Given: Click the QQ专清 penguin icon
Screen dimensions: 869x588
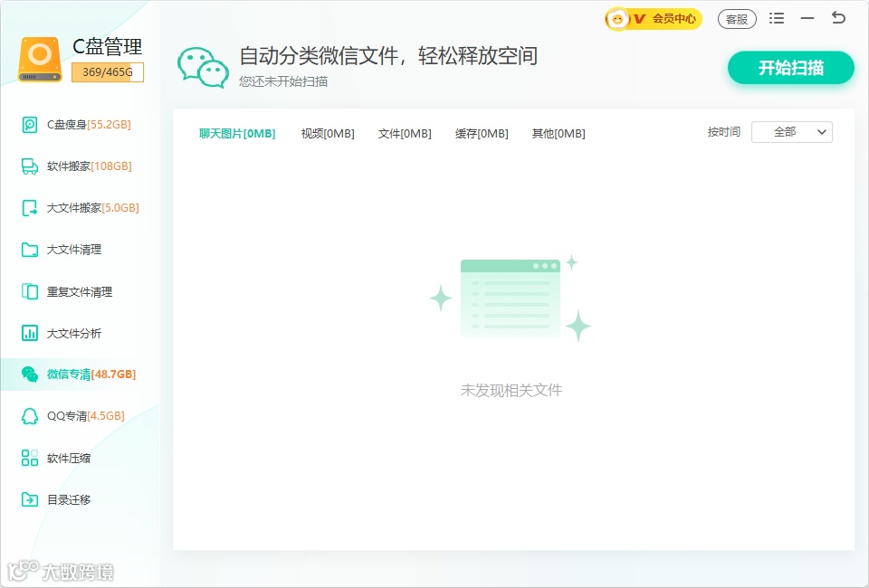Looking at the screenshot, I should point(29,416).
